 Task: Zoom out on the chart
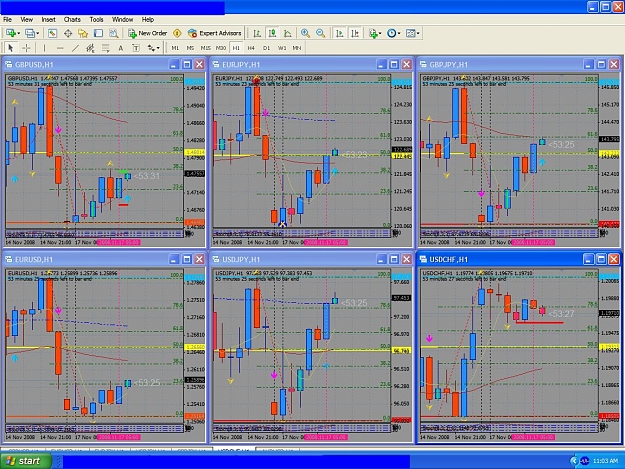pos(320,33)
